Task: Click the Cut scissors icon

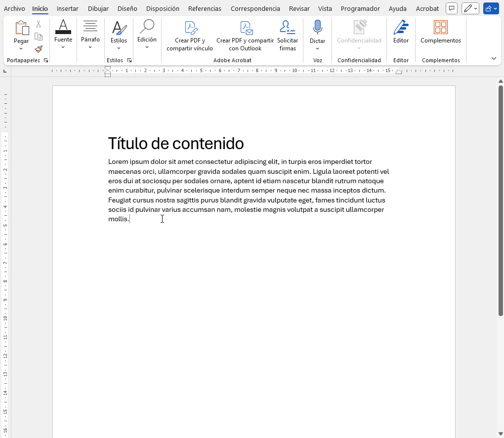Action: click(x=39, y=24)
